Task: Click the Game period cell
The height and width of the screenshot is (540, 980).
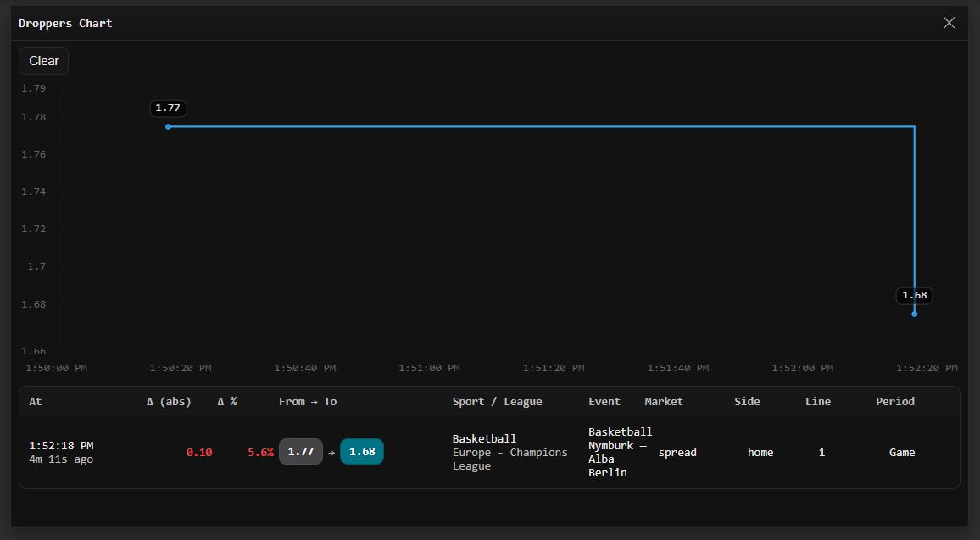Action: (901, 452)
